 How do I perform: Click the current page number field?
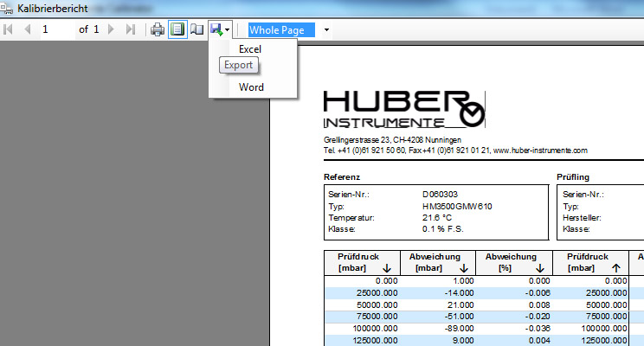57,29
